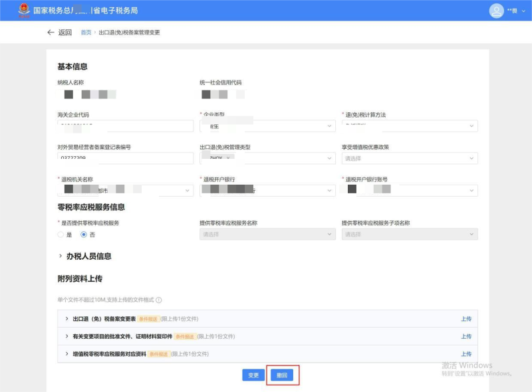
Task: Go to 首页 in the breadcrumb
Action: [86, 33]
